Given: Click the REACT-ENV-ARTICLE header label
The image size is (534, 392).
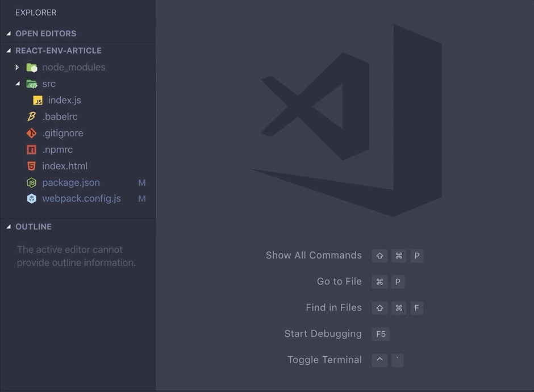Looking at the screenshot, I should (x=59, y=51).
